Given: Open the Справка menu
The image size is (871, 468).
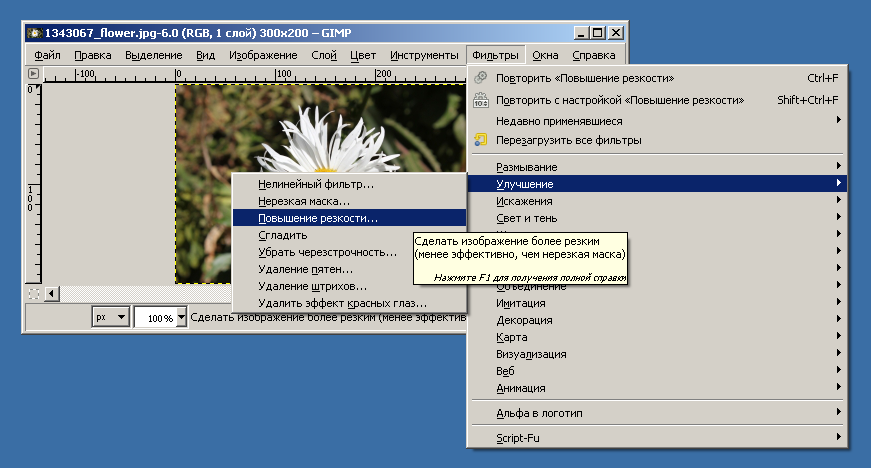Looking at the screenshot, I should coord(594,55).
